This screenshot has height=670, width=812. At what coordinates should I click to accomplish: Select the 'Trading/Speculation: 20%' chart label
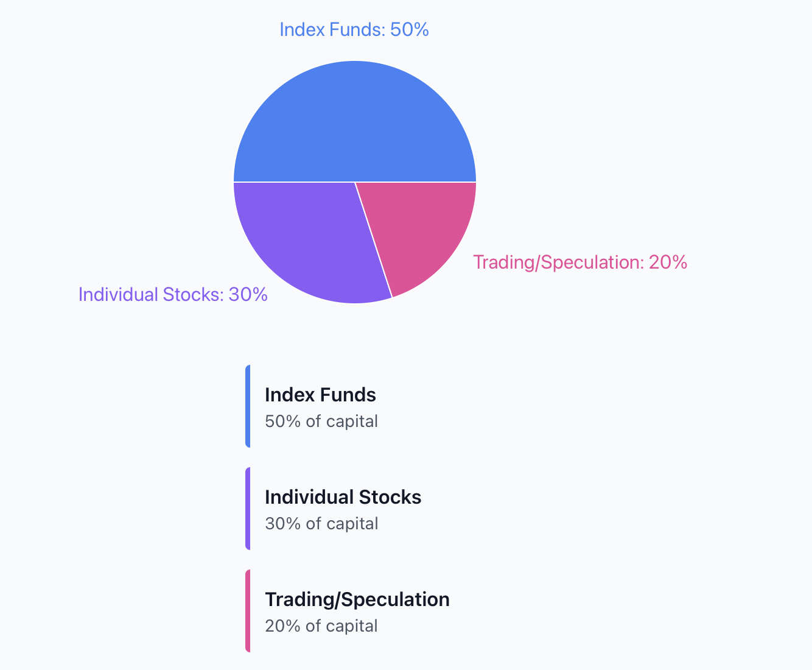[580, 262]
